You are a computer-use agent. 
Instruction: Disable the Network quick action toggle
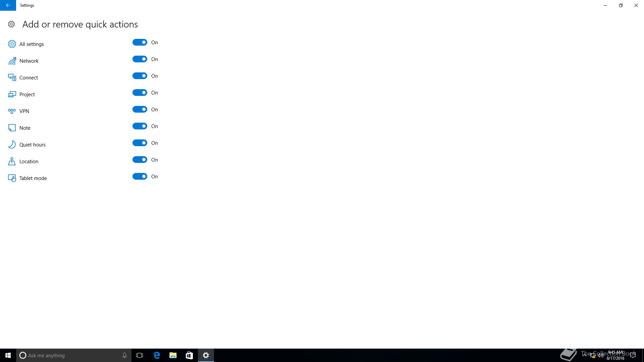pyautogui.click(x=140, y=59)
